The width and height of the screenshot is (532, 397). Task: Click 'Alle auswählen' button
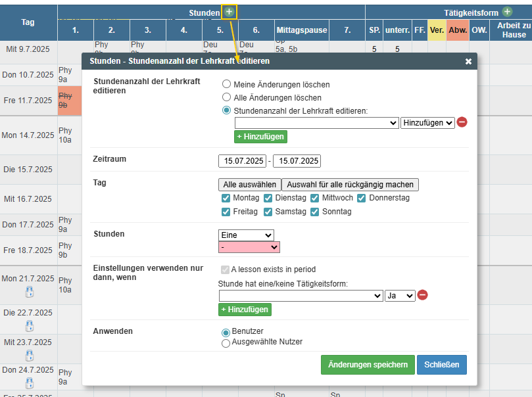(250, 185)
